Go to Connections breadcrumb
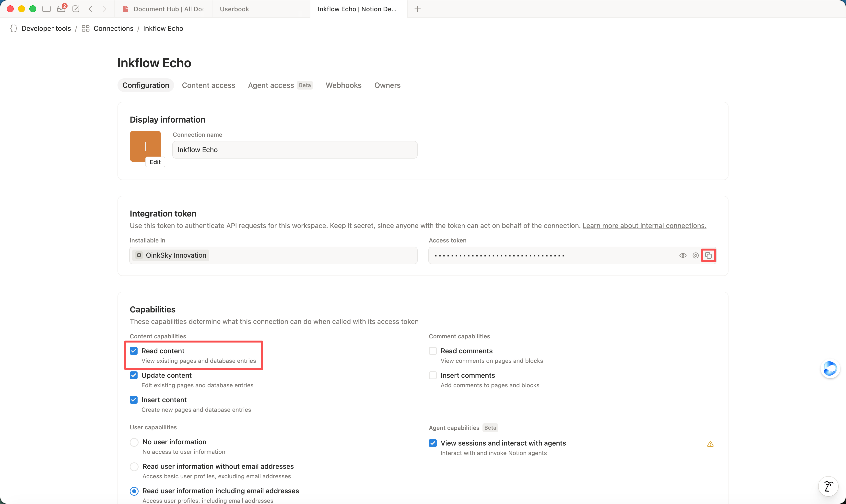Screen dimensions: 846x504 point(114,29)
